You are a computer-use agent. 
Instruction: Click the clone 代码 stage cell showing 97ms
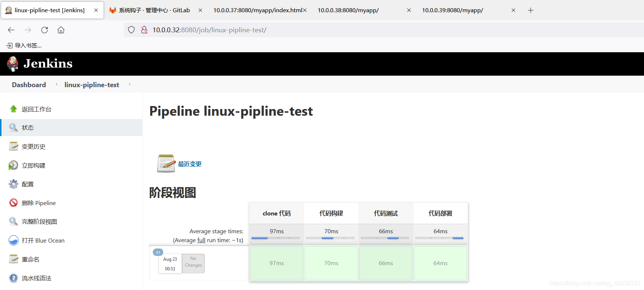click(277, 263)
